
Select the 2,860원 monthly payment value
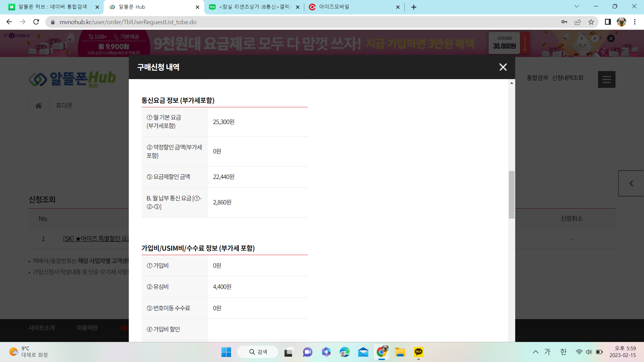tap(222, 202)
